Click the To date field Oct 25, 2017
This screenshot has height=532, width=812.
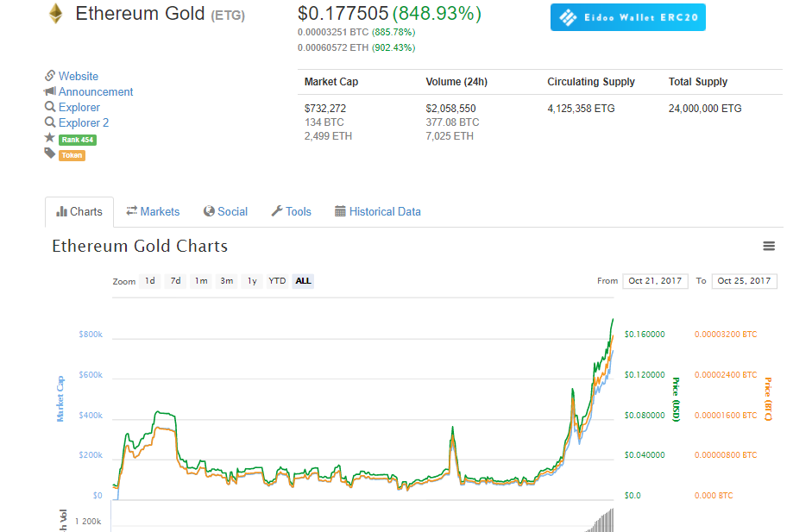click(x=744, y=281)
